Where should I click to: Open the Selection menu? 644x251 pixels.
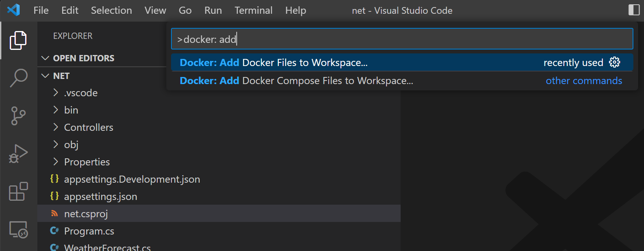(111, 10)
